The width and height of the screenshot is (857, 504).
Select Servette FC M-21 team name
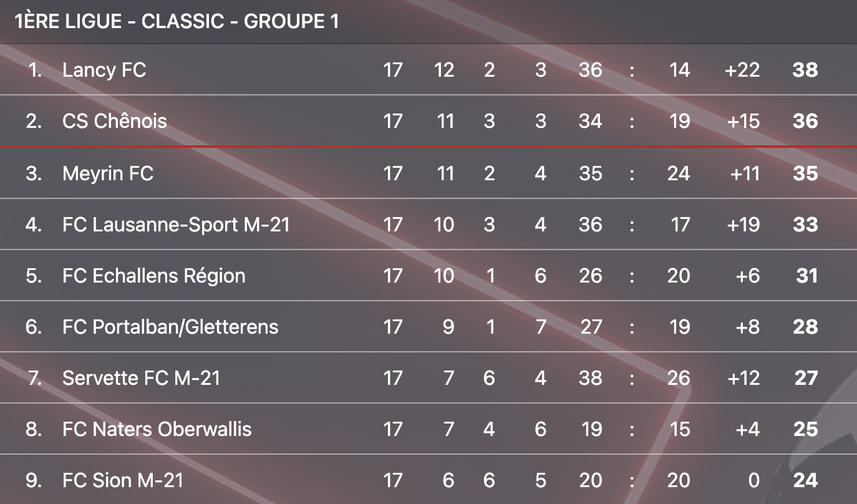point(141,377)
